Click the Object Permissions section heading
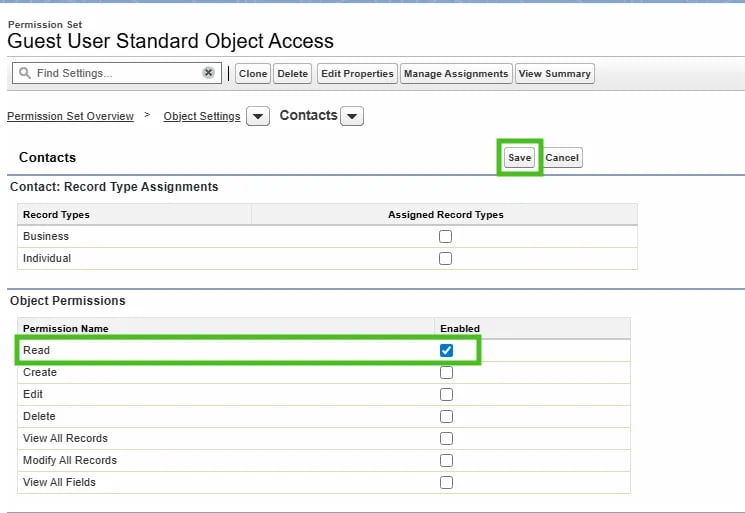Image resolution: width=745 pixels, height=513 pixels. (x=68, y=301)
